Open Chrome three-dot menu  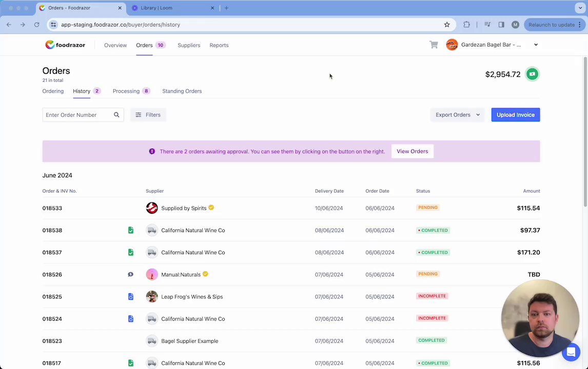pos(580,25)
